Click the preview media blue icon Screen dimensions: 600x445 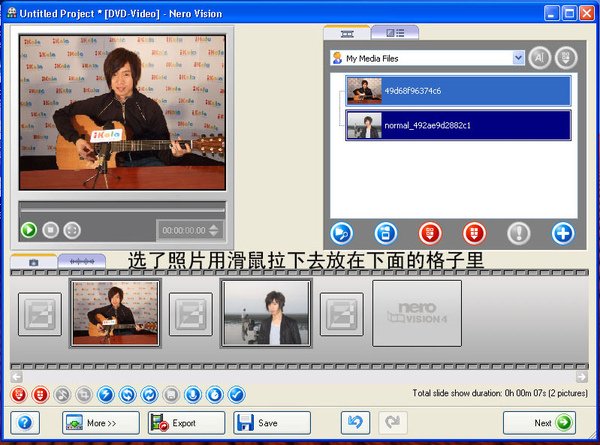341,233
